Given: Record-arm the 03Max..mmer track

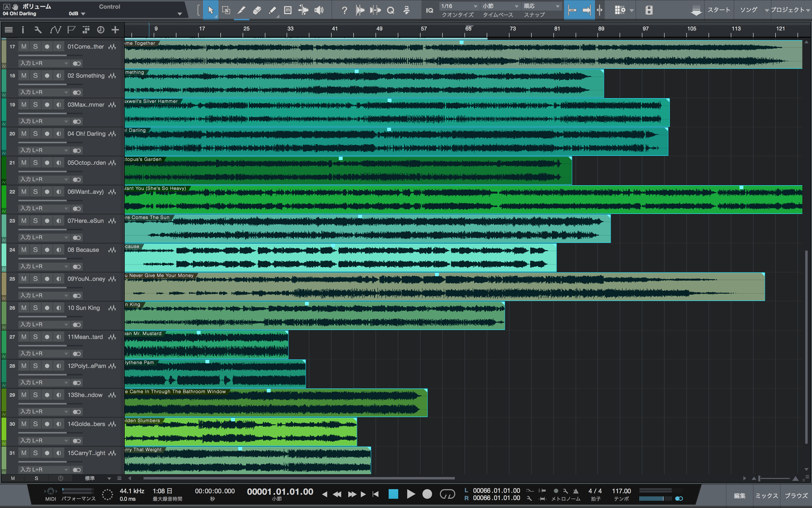Looking at the screenshot, I should pos(47,105).
